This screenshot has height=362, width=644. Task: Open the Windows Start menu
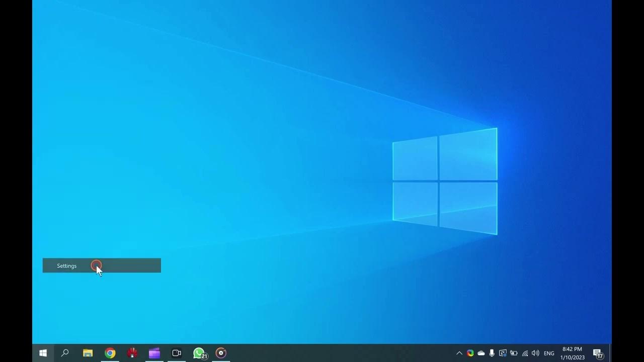coord(43,353)
